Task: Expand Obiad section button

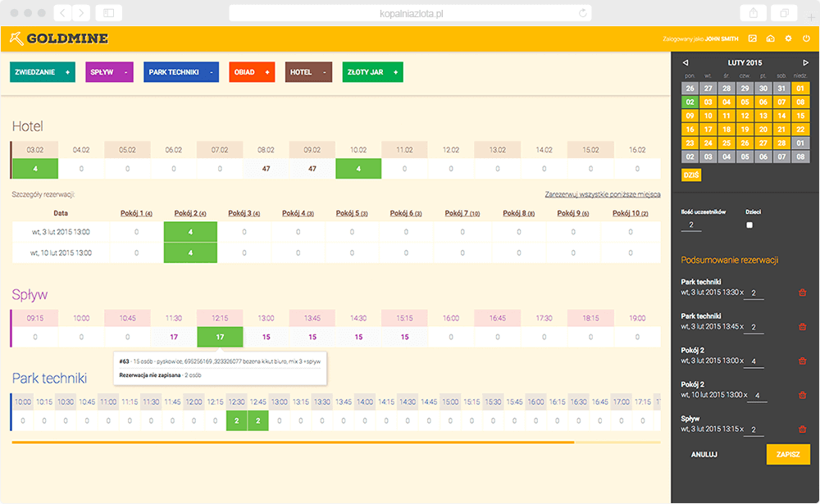Action: point(252,72)
